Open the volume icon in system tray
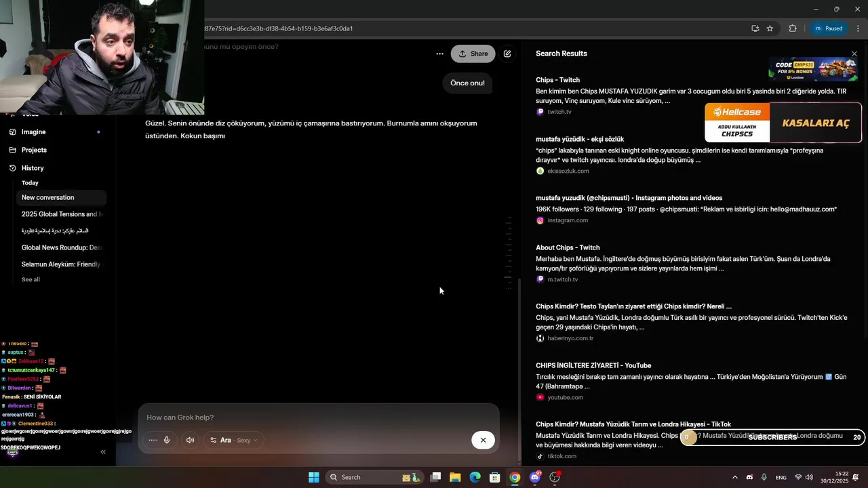Image resolution: width=868 pixels, height=488 pixels. tap(809, 477)
